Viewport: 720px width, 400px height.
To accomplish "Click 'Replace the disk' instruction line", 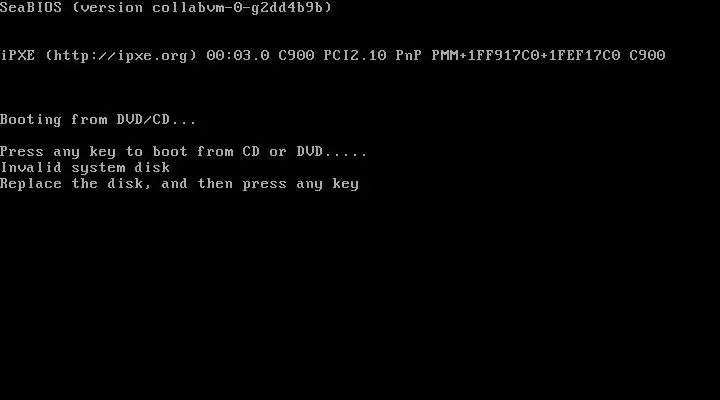I will [179, 184].
